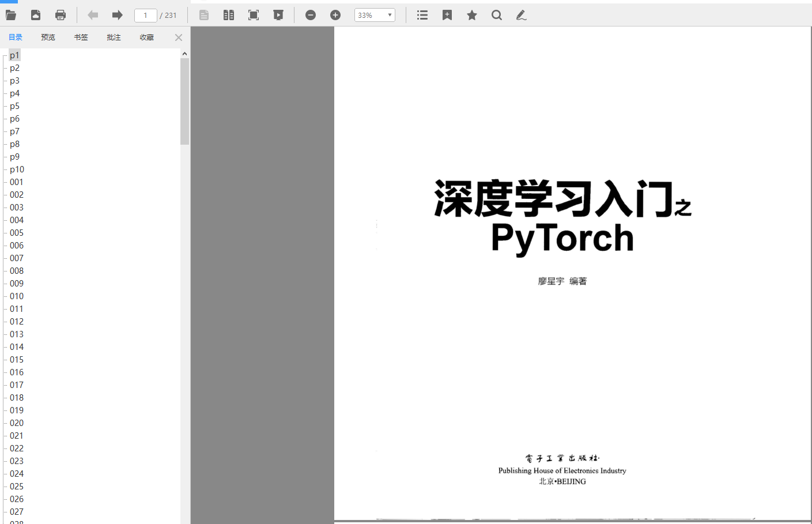The image size is (812, 524).
Task: Open a file with the folder icon
Action: [x=10, y=15]
